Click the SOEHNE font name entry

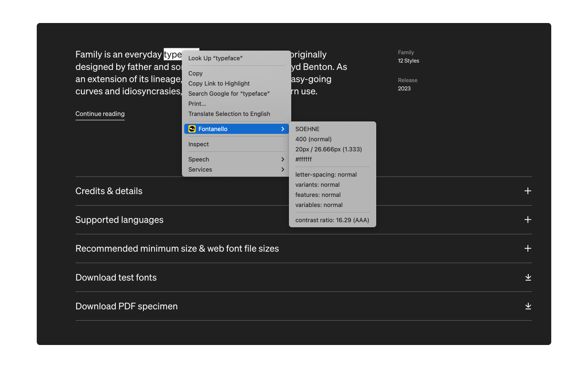point(307,129)
